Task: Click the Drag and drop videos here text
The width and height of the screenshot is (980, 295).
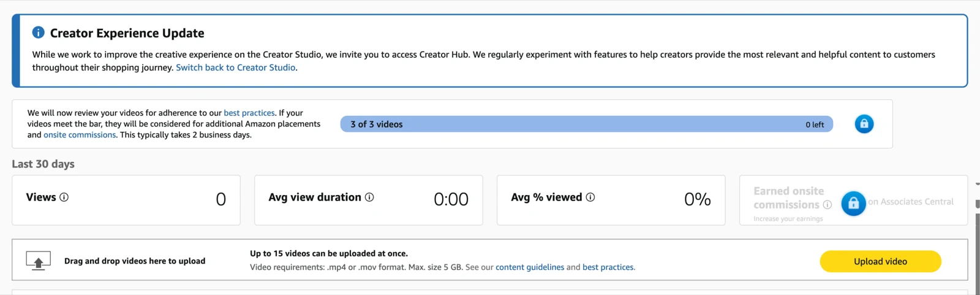Action: click(x=135, y=261)
